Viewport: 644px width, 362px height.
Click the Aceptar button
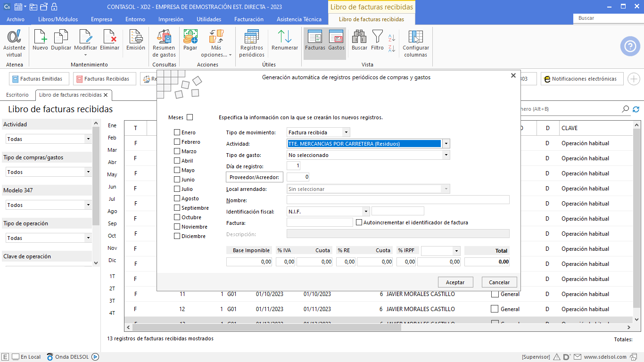455,282
